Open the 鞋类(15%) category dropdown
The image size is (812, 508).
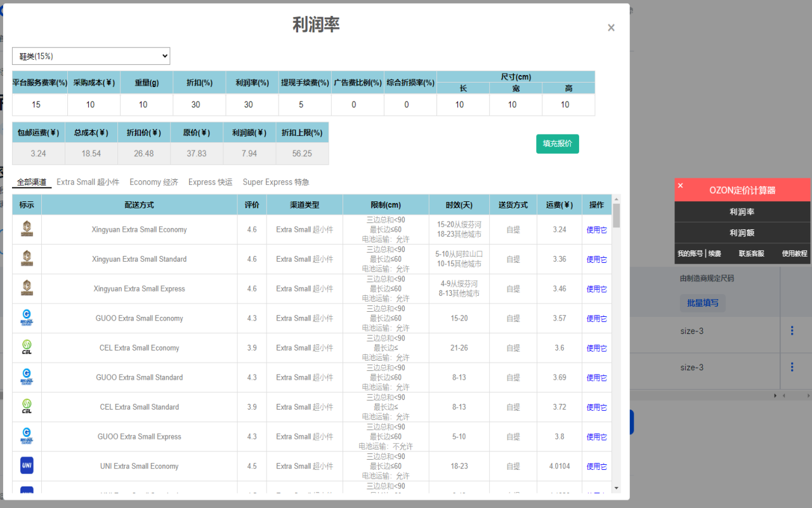pyautogui.click(x=91, y=56)
